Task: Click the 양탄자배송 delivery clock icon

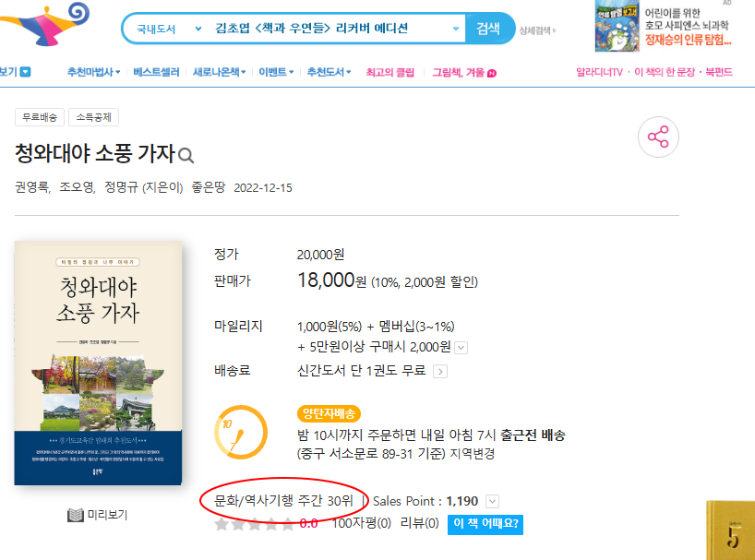Action: (x=241, y=432)
